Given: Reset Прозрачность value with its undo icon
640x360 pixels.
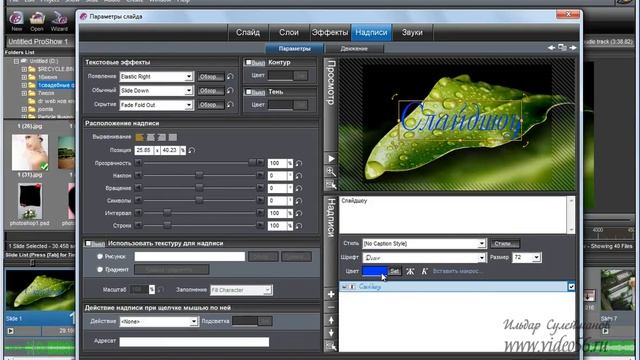Looking at the screenshot, I should pyautogui.click(x=299, y=163).
